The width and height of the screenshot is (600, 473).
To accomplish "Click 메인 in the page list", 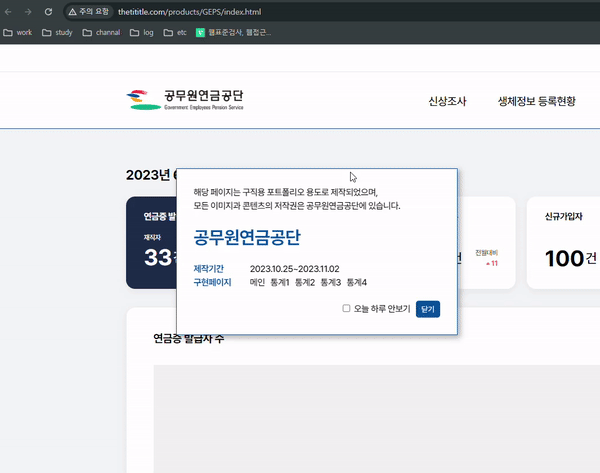I will [x=257, y=282].
